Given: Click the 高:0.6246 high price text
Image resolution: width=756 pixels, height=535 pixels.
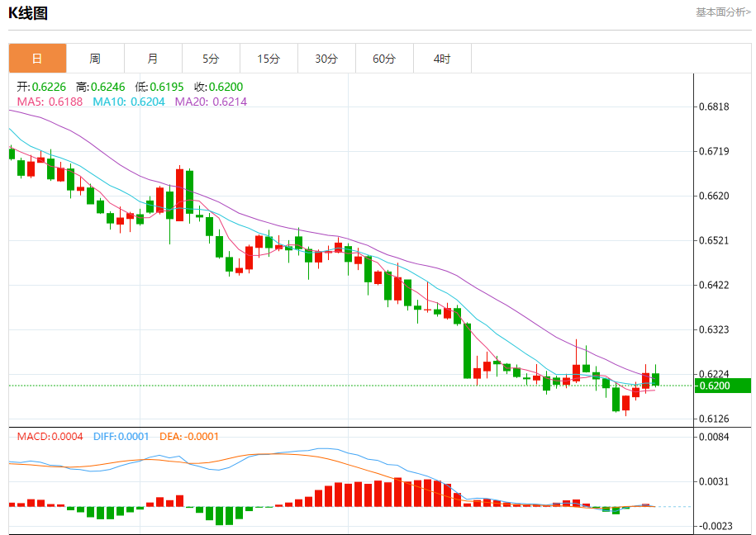Looking at the screenshot, I should (100, 87).
